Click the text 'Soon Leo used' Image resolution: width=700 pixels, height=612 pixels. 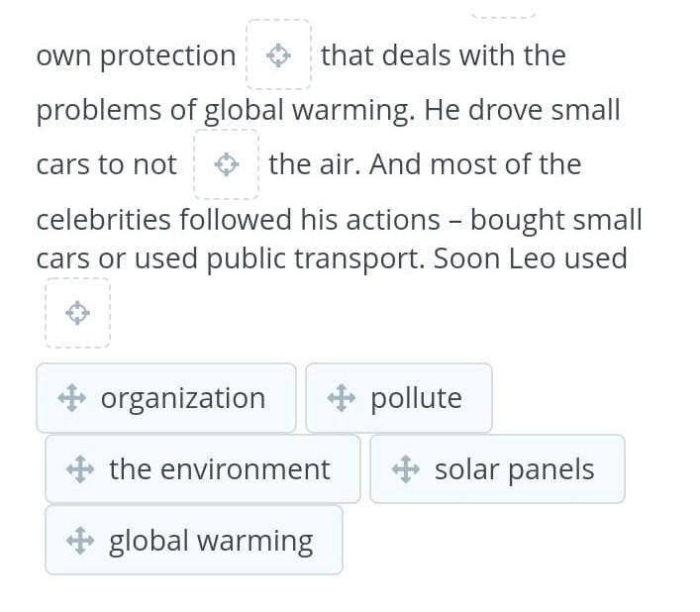(531, 258)
